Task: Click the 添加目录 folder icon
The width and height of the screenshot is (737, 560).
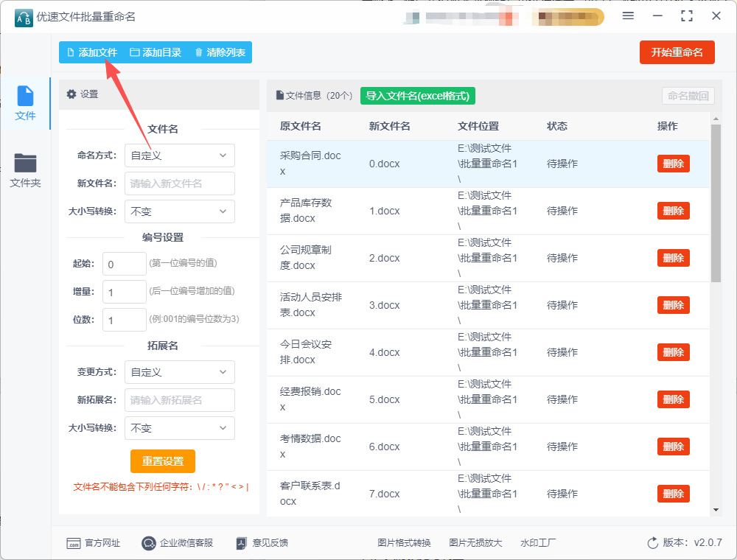Action: point(135,52)
